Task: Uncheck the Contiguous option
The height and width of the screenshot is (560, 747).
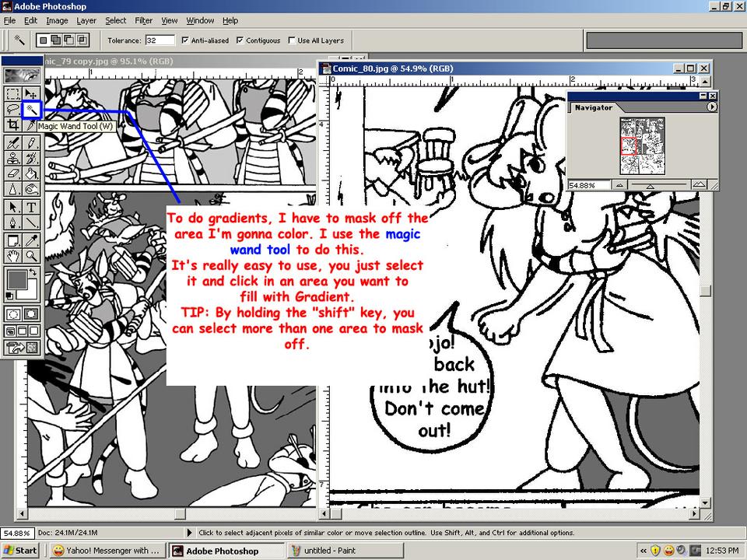Action: point(240,40)
